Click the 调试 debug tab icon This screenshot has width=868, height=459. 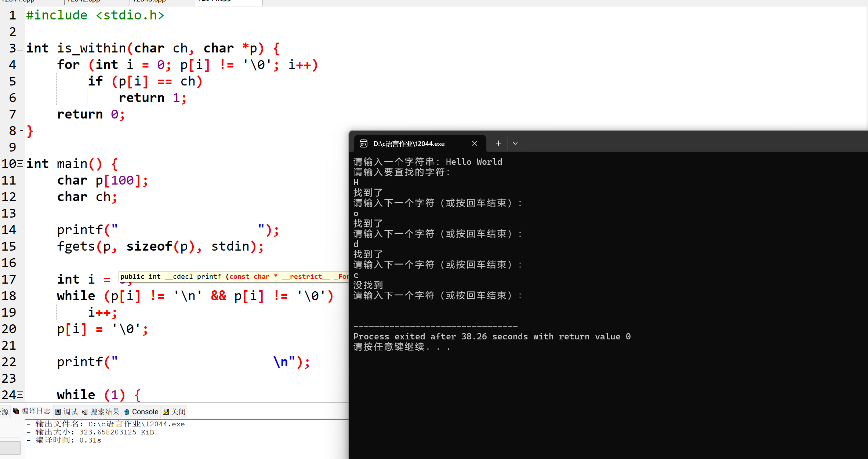(x=58, y=412)
